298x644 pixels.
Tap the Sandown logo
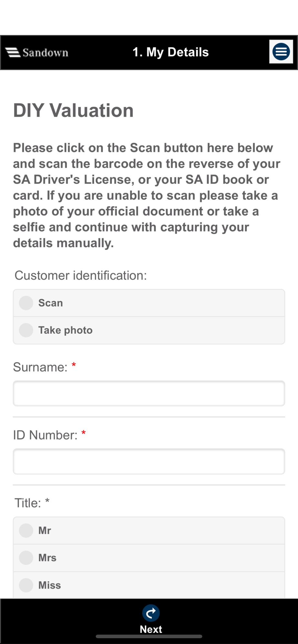(x=37, y=52)
